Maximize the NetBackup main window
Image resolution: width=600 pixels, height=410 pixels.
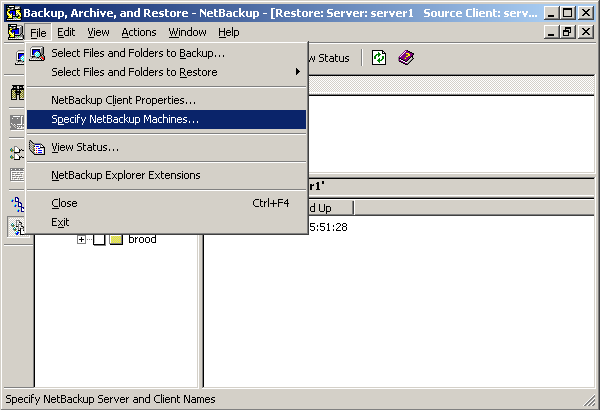(x=568, y=13)
